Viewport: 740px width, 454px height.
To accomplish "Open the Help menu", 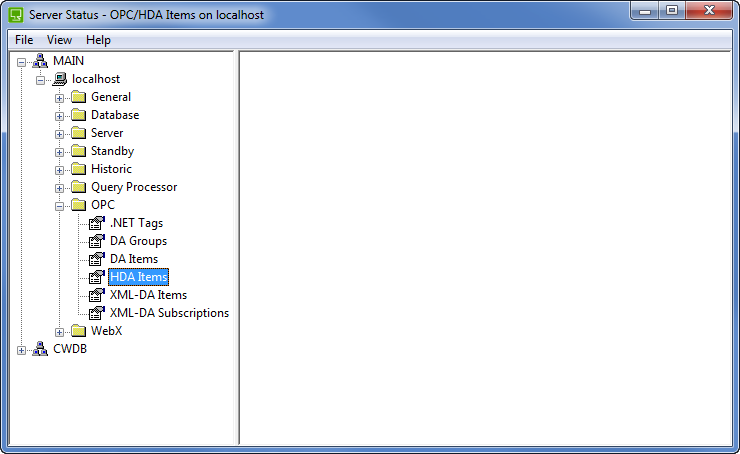I will pos(98,40).
